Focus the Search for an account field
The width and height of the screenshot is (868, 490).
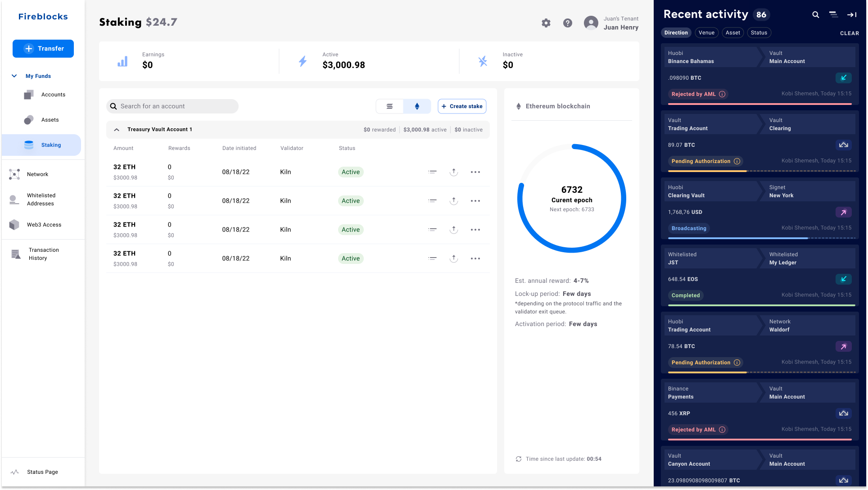pyautogui.click(x=172, y=106)
